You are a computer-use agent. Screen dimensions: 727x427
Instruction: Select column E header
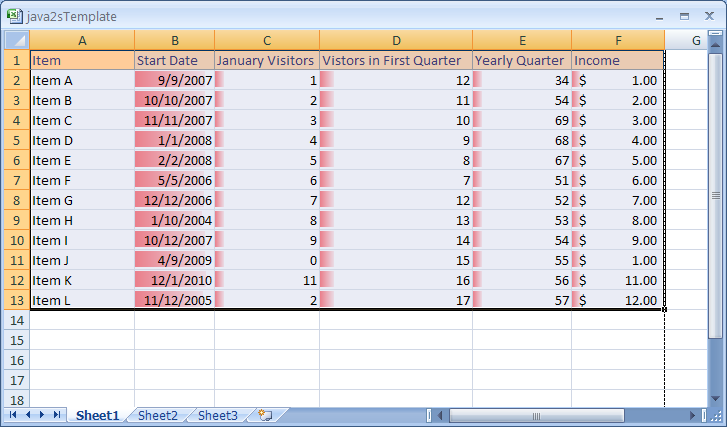[x=522, y=40]
